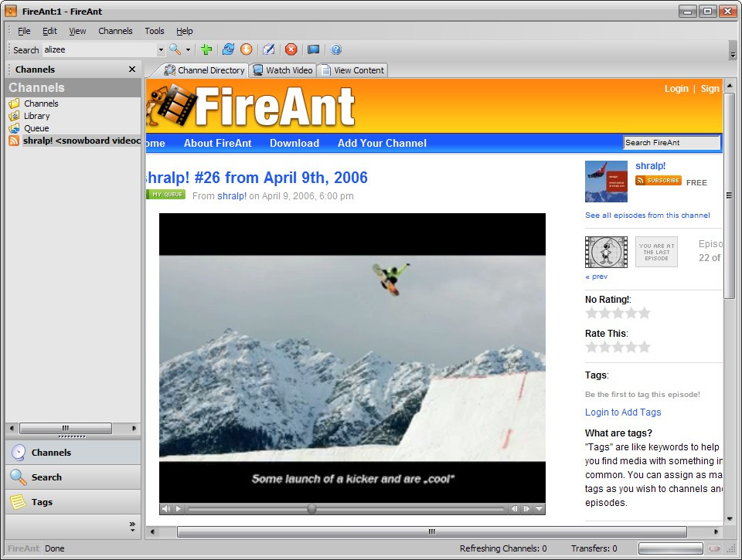Click the web page vertical scrollbar thumb

[729, 195]
